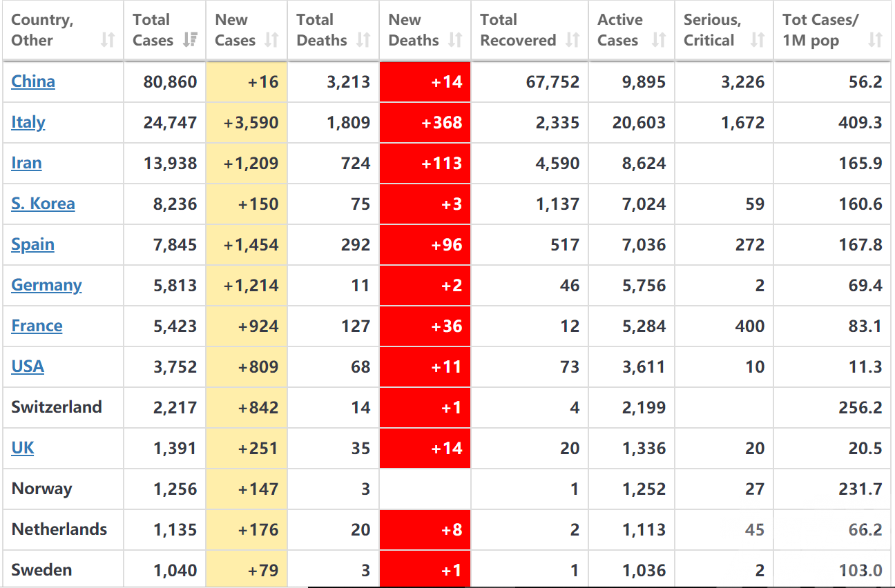Click the Total Recovered header label

(x=518, y=30)
